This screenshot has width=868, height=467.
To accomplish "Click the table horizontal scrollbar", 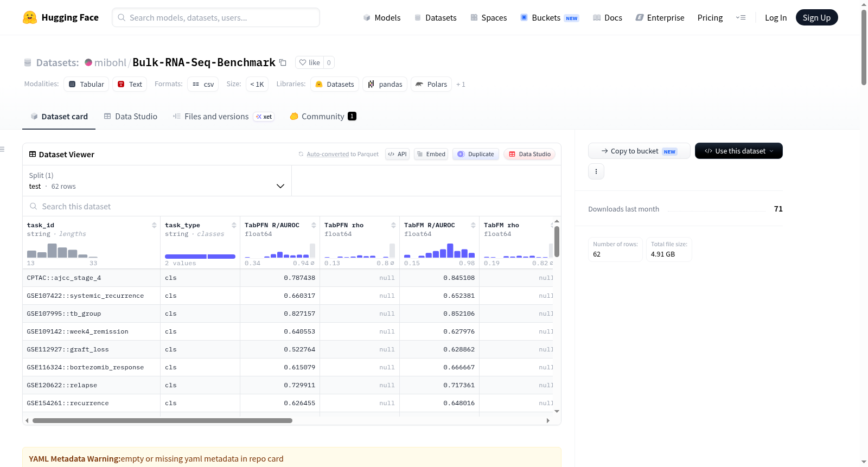I will point(162,420).
